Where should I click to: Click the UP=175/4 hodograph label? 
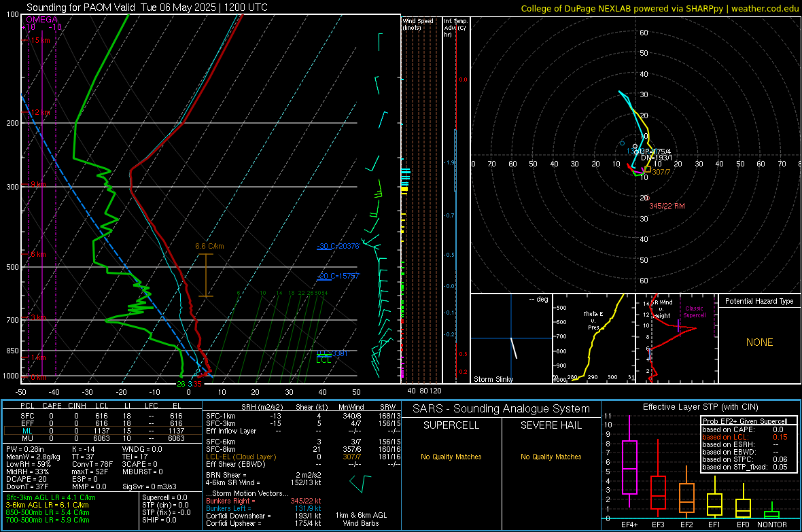click(655, 152)
